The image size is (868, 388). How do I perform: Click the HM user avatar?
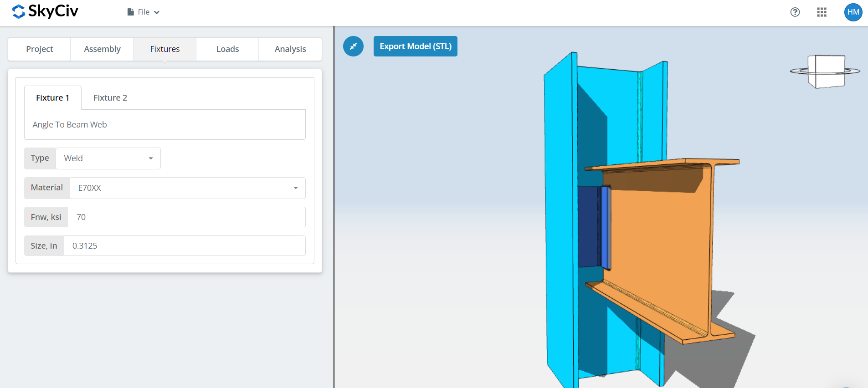853,12
